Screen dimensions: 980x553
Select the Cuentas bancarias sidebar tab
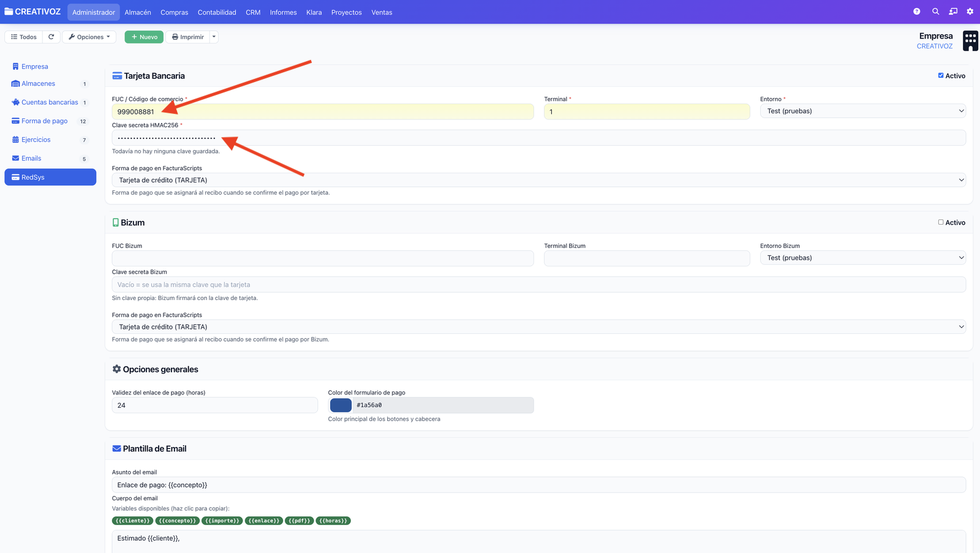pyautogui.click(x=50, y=102)
